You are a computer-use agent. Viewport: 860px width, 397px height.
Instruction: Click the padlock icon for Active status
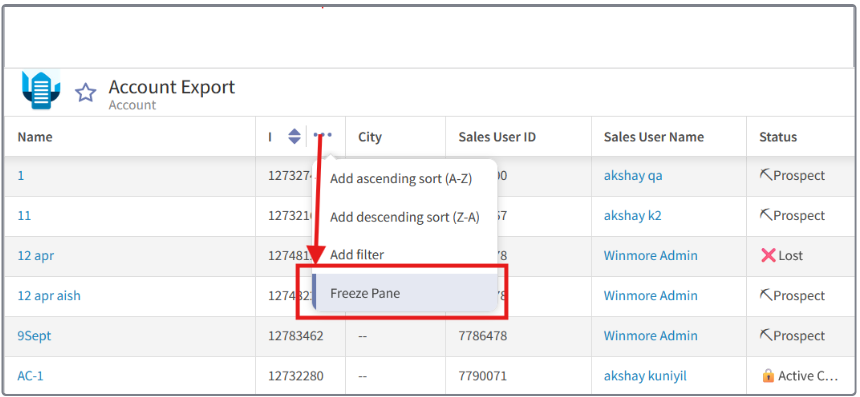(768, 376)
